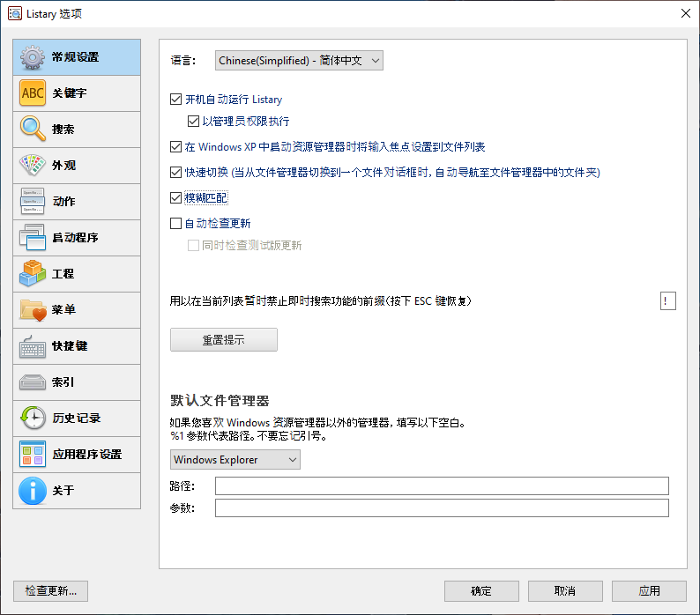Screen dimensions: 700x615
Task: Select the 工程 colored boxes icon
Action: pos(33,274)
